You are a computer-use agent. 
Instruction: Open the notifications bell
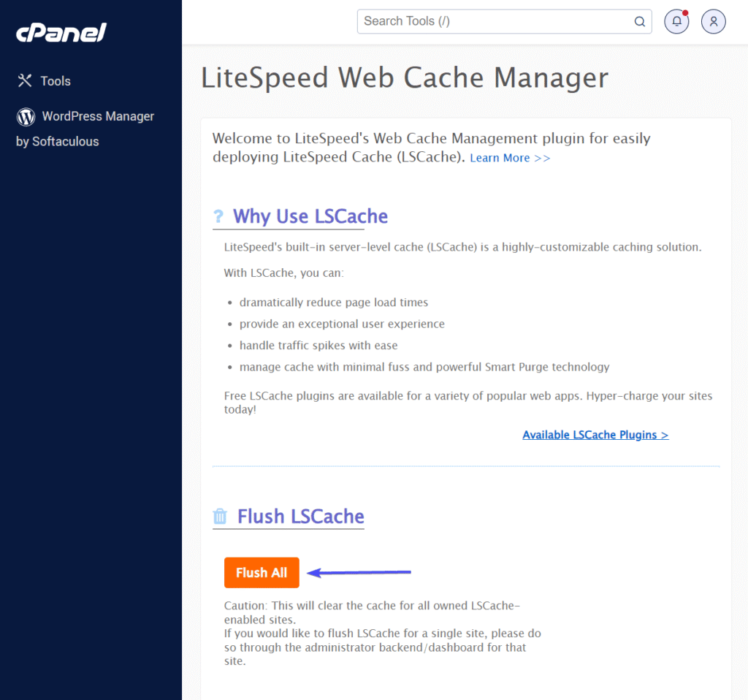coord(676,22)
